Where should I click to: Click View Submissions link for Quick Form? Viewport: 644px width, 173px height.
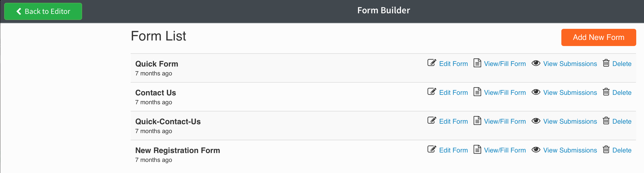click(x=570, y=64)
